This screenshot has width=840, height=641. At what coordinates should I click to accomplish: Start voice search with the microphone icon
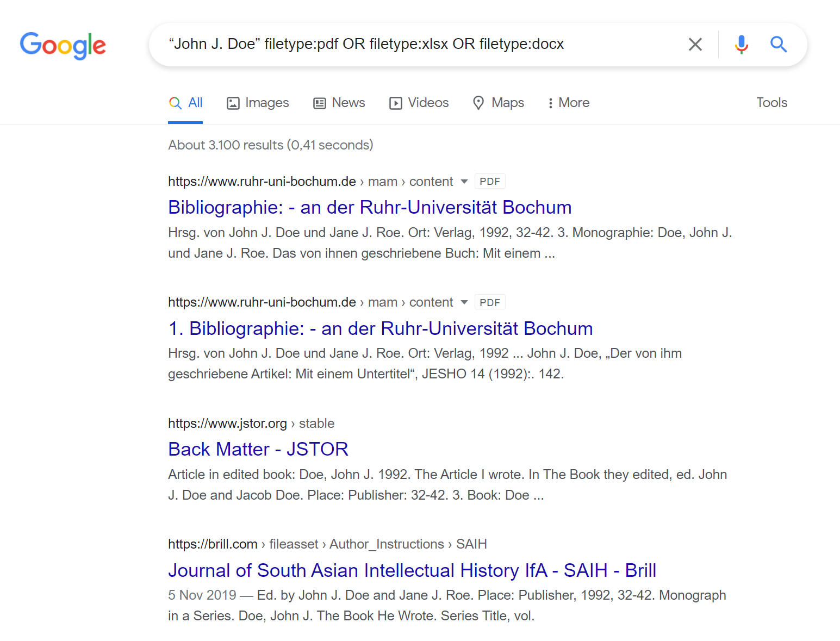click(x=741, y=44)
